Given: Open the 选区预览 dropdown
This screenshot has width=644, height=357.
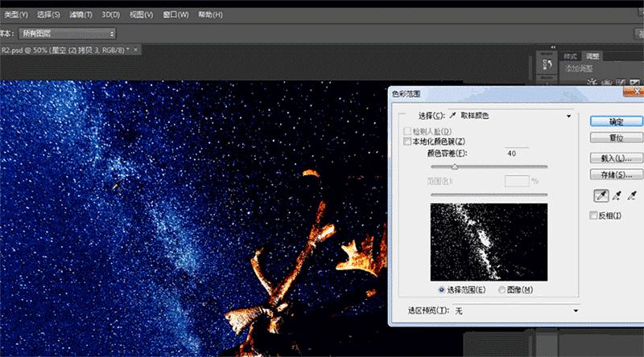Looking at the screenshot, I should (x=515, y=310).
